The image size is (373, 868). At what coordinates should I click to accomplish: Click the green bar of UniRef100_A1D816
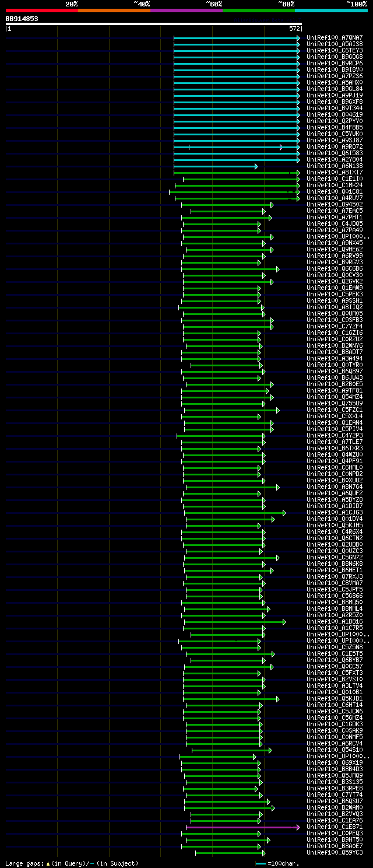tap(235, 622)
